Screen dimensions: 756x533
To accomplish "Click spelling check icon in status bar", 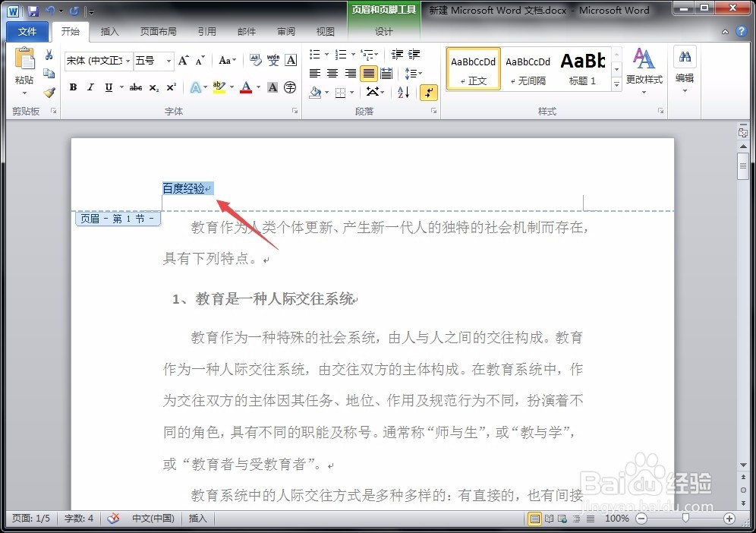I will (113, 519).
